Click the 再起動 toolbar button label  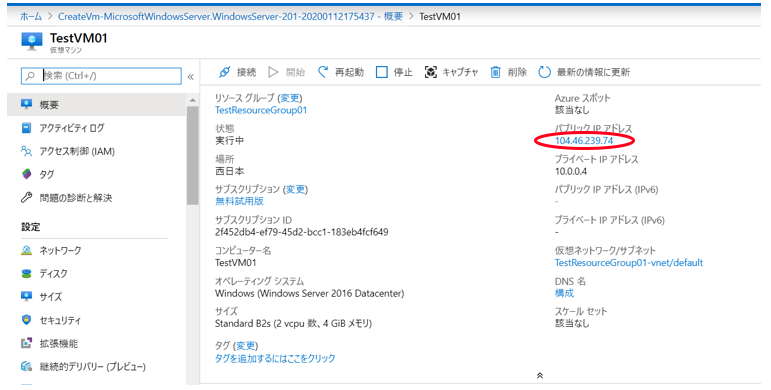click(349, 72)
